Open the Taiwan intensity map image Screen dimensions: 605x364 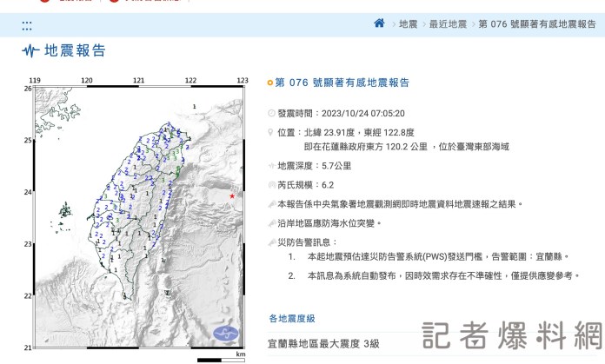pyautogui.click(x=139, y=217)
